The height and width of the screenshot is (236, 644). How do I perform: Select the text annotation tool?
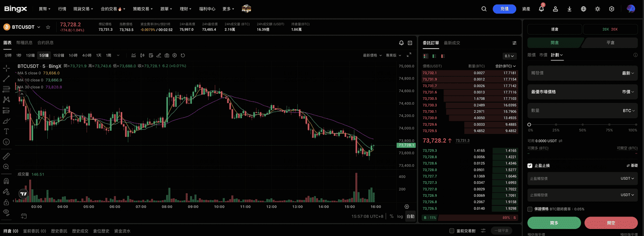(6, 131)
